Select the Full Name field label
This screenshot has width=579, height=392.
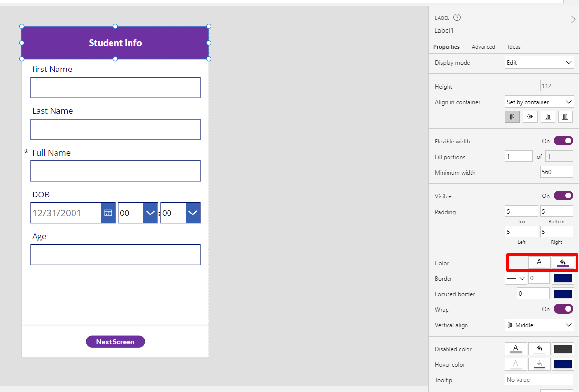tap(51, 153)
